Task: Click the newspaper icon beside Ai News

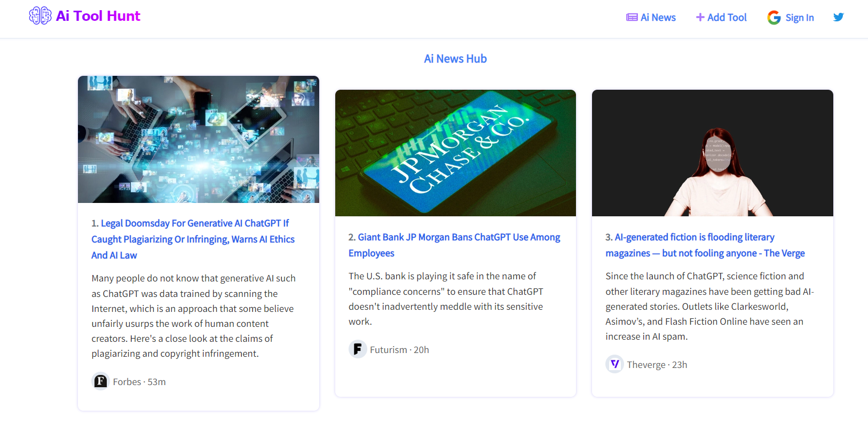Action: point(632,18)
